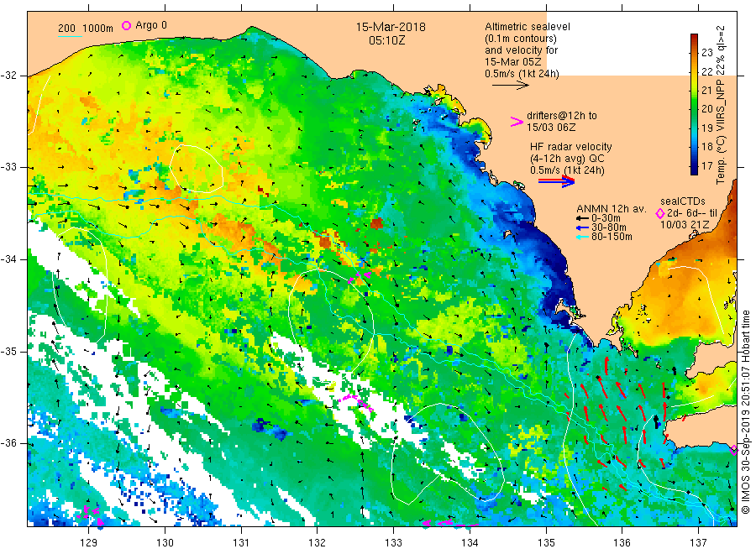Click the 17 label on temperature colorbar
This screenshot has width=756, height=554.
(x=706, y=165)
